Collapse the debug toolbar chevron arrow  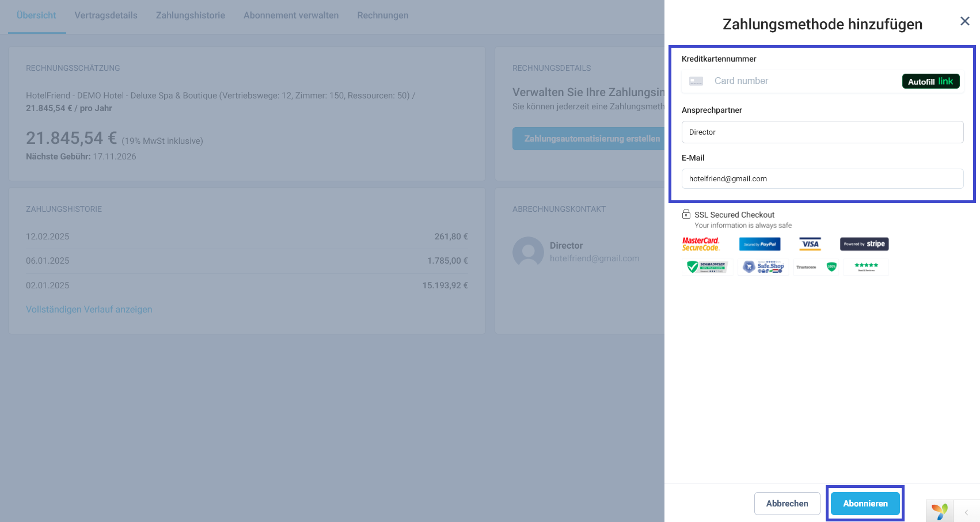click(x=967, y=512)
